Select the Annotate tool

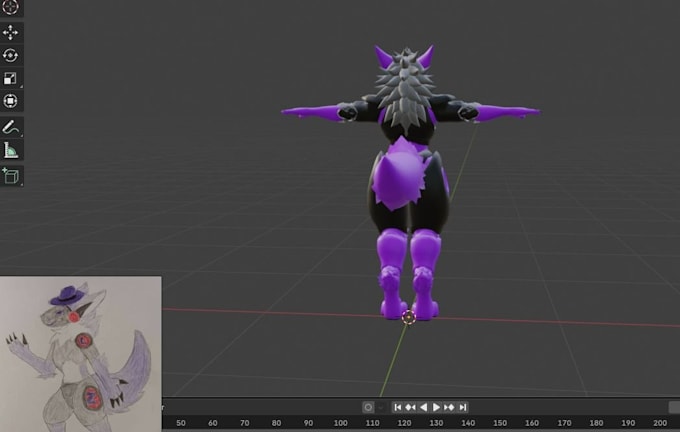(10, 128)
